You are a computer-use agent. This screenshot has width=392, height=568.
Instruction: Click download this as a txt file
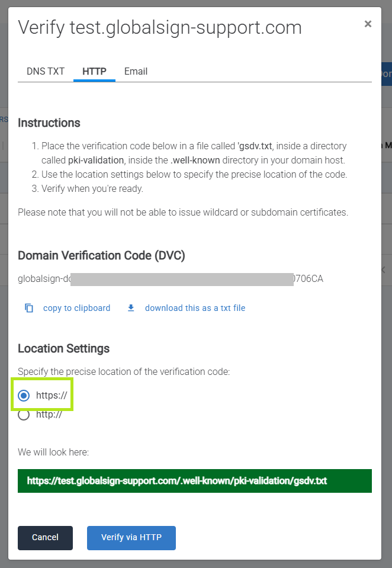point(195,308)
